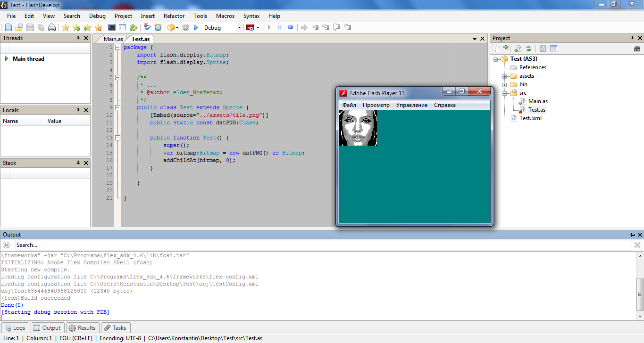This screenshot has height=343, width=644.
Task: Click the Output pause toggle button
Action: click(x=6, y=245)
